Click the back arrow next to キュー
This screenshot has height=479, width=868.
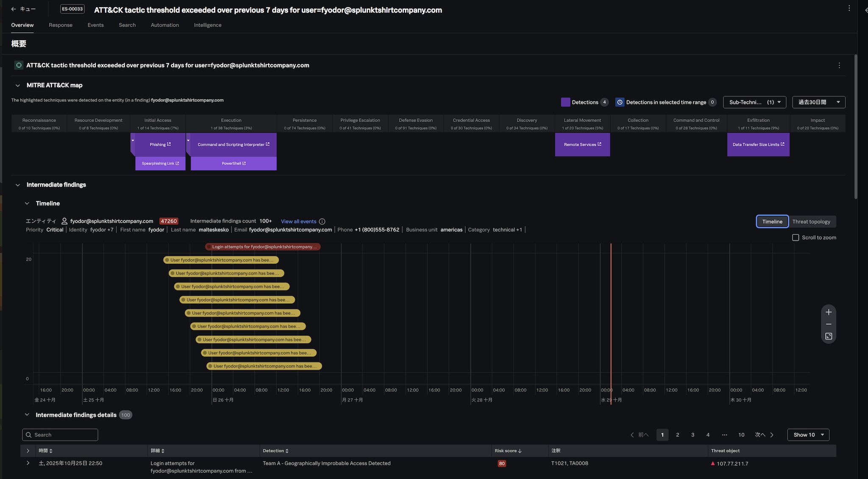(14, 9)
